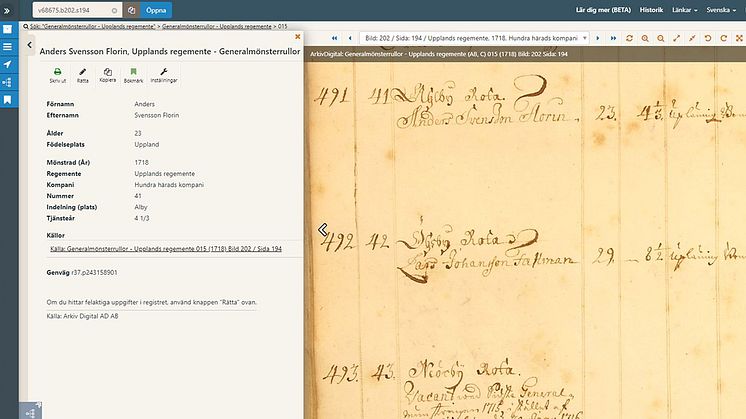Open the Länkar dropdown menu
Image resolution: width=746 pixels, height=419 pixels.
[x=684, y=10]
